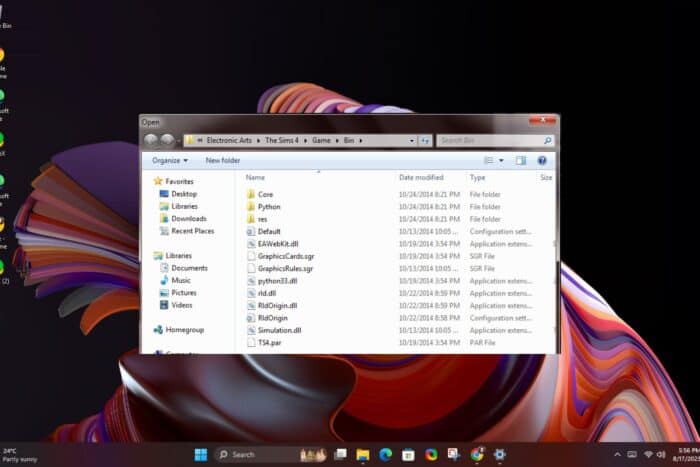Select Pictures library
Screen dimensions: 700x467
tap(184, 292)
